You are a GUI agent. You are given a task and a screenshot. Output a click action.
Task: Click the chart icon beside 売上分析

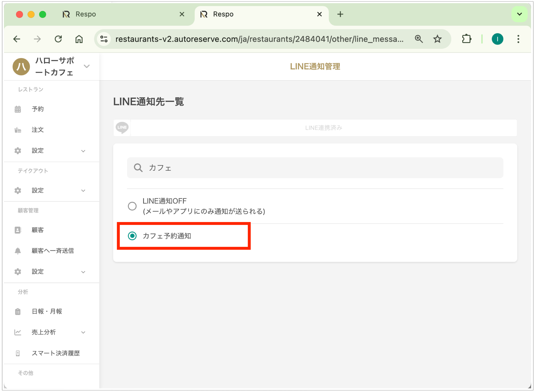tap(18, 332)
